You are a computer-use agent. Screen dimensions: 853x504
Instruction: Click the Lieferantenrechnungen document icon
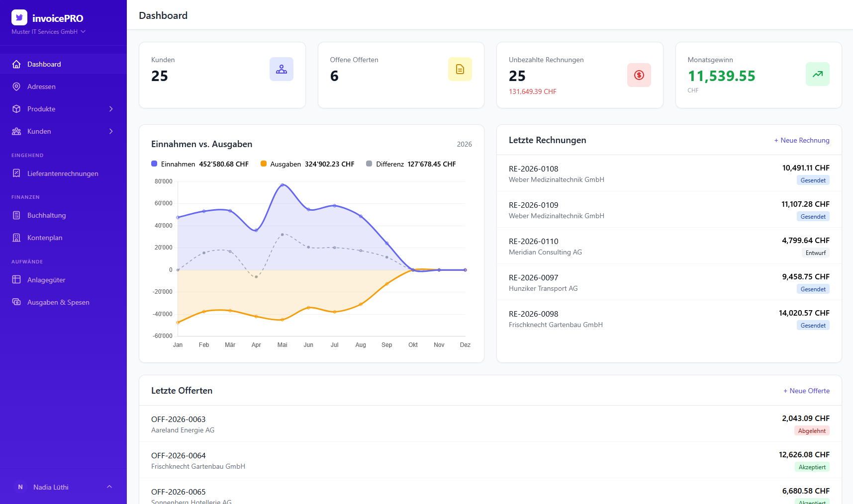click(16, 173)
